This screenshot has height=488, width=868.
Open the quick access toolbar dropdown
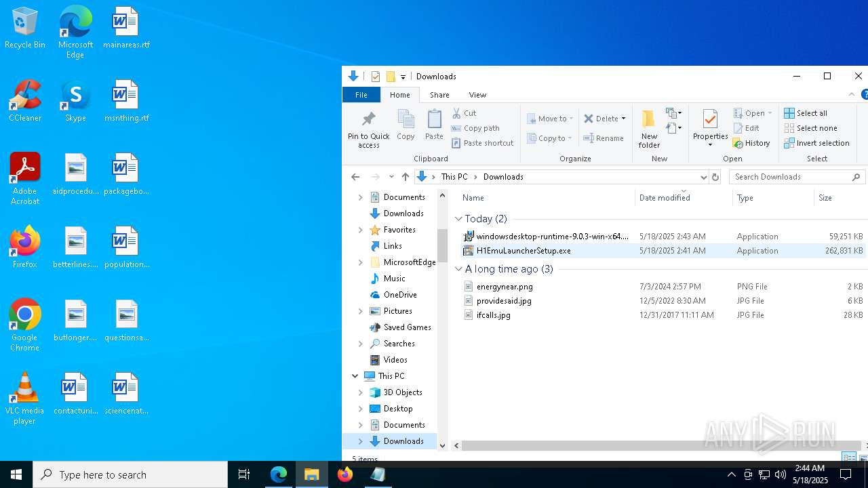[x=403, y=77]
